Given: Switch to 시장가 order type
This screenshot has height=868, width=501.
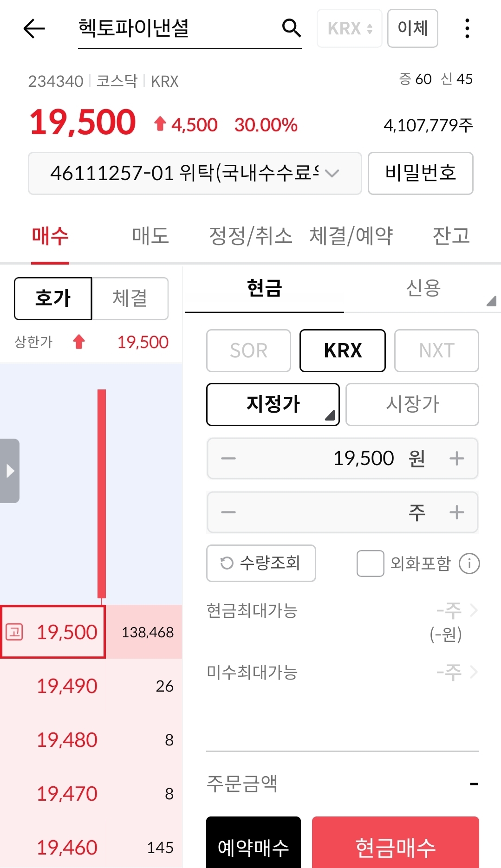Looking at the screenshot, I should pos(412,404).
